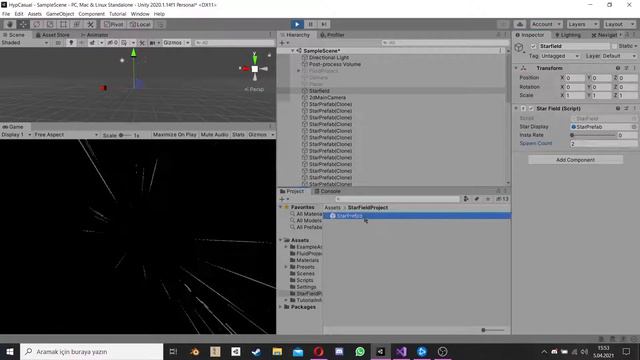640x360 pixels.
Task: Open Display 1 dropdown
Action: [x=16, y=135]
